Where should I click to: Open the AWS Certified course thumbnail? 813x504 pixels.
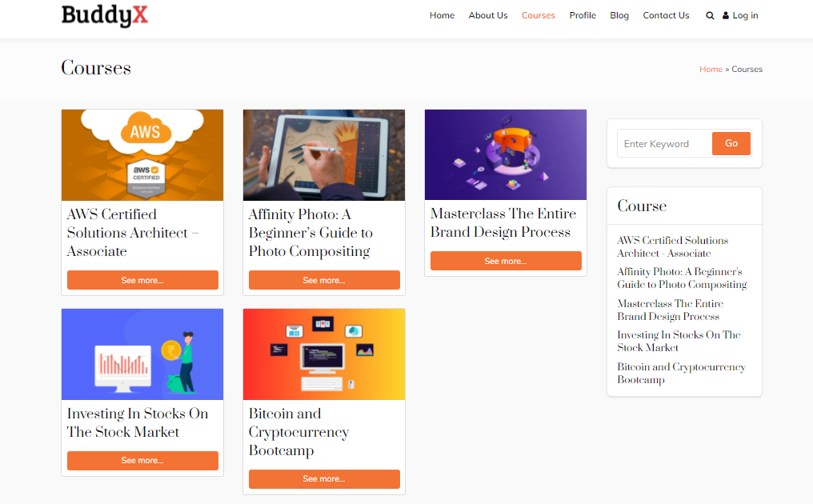point(142,155)
